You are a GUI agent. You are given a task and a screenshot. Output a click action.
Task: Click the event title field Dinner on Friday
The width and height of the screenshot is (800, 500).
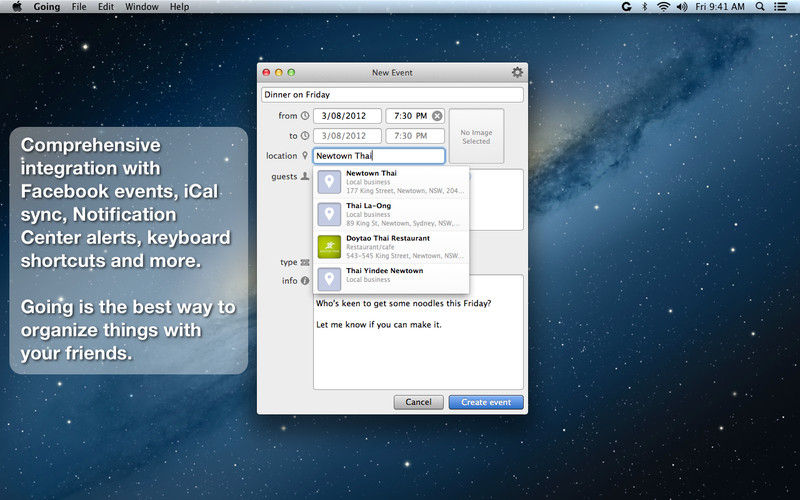pos(392,94)
